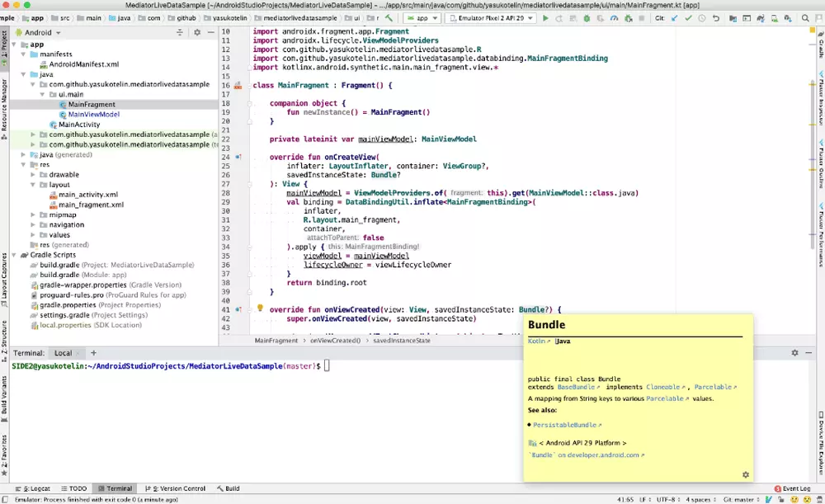This screenshot has height=504, width=825.
Task: Click scroll-from-source icon in Project panel
Action: pos(179,32)
